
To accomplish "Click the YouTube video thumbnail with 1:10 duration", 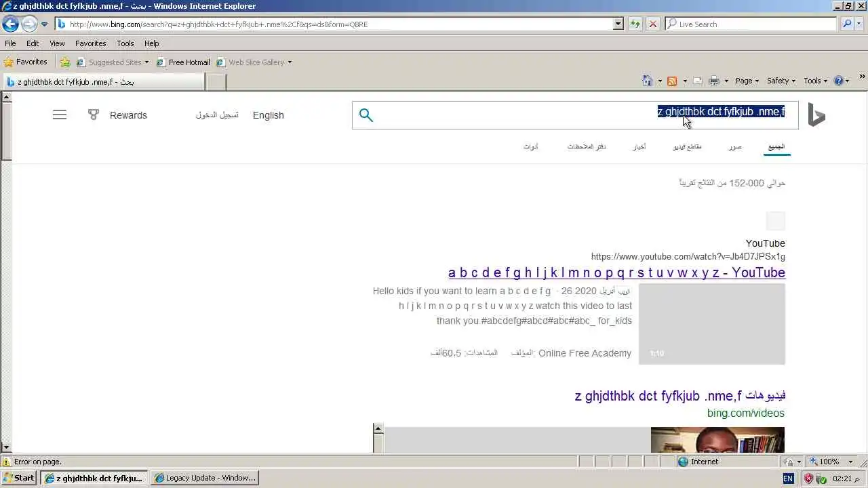I will coord(712,324).
